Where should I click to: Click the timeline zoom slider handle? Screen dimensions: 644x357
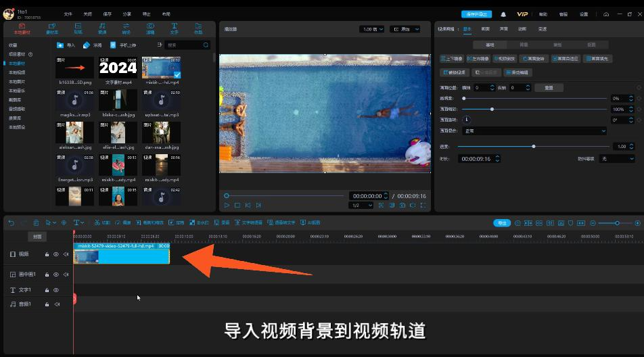[617, 223]
